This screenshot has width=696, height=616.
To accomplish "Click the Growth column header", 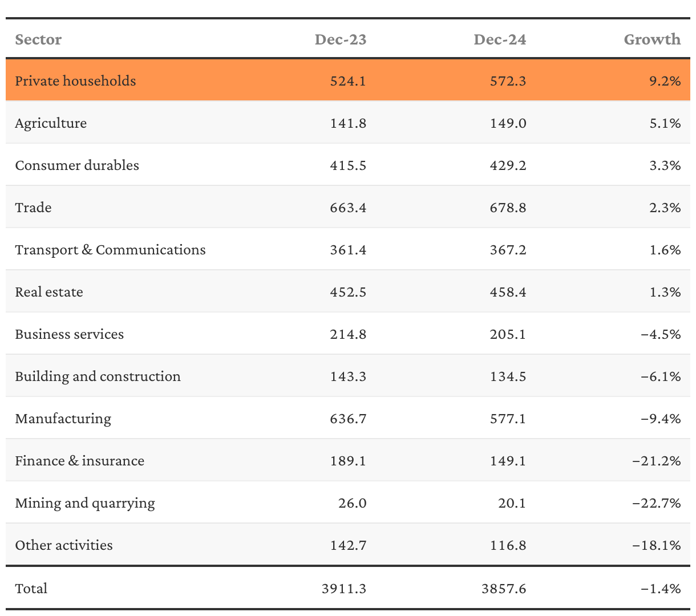I will tap(652, 39).
